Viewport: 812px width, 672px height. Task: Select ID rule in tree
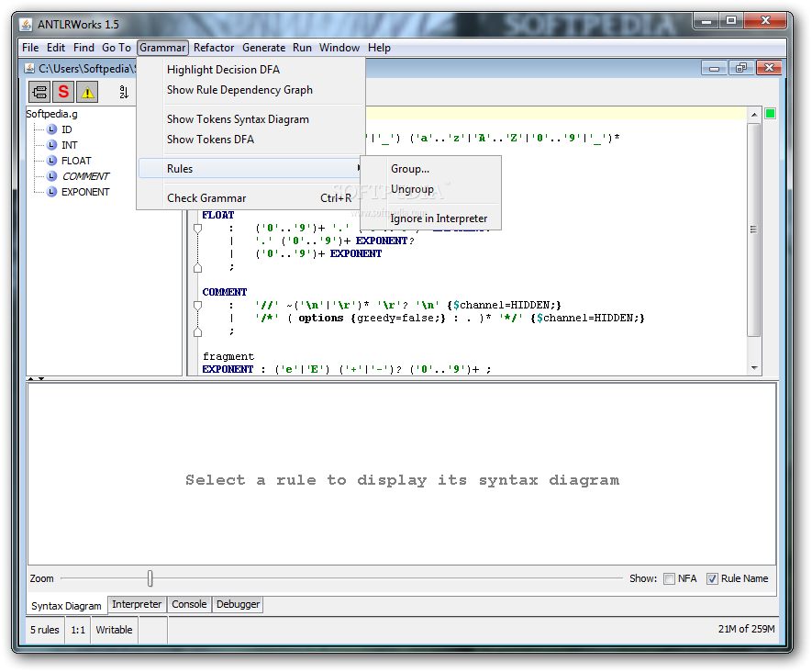(67, 129)
